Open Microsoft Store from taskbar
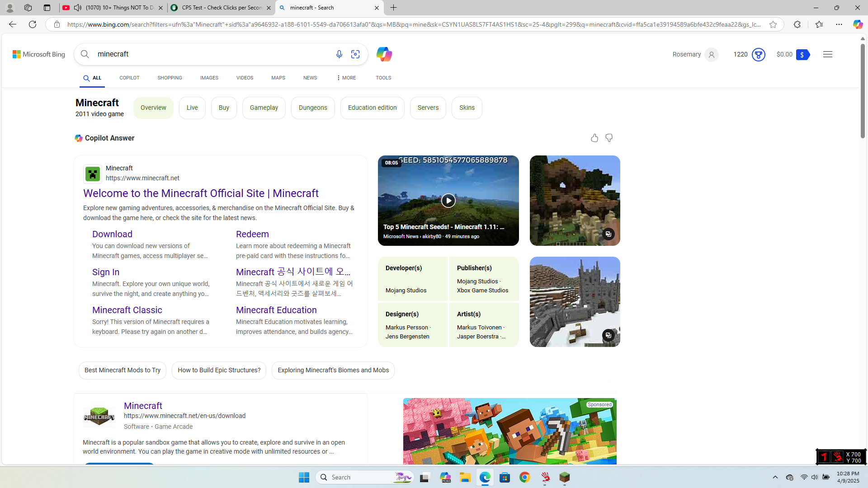Viewport: 868px width, 488px height. [505, 477]
